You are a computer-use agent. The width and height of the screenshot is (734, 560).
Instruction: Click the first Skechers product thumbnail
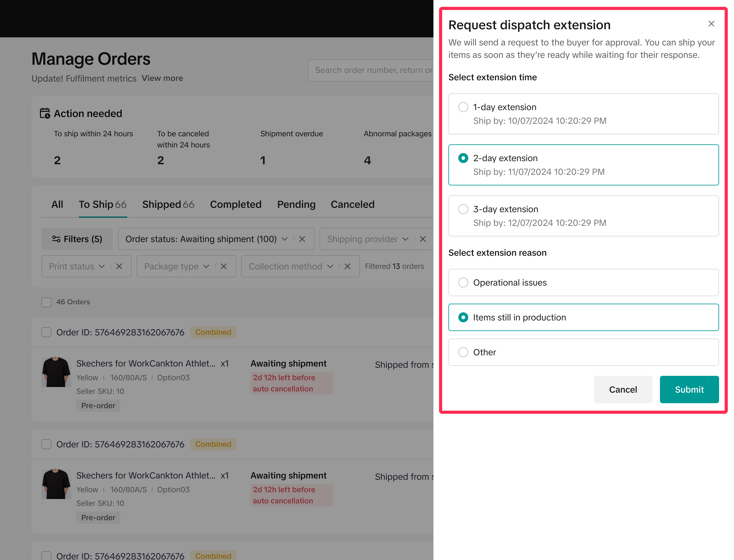pyautogui.click(x=56, y=372)
